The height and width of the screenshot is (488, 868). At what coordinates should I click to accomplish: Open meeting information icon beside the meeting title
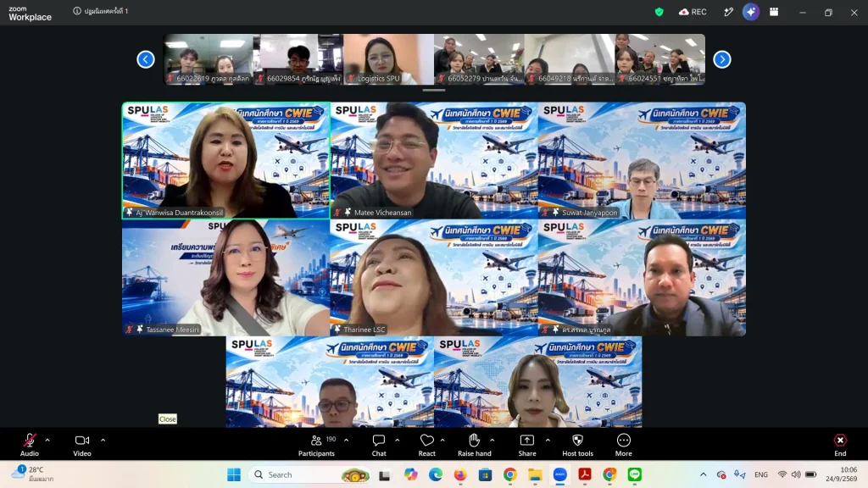[x=77, y=11]
